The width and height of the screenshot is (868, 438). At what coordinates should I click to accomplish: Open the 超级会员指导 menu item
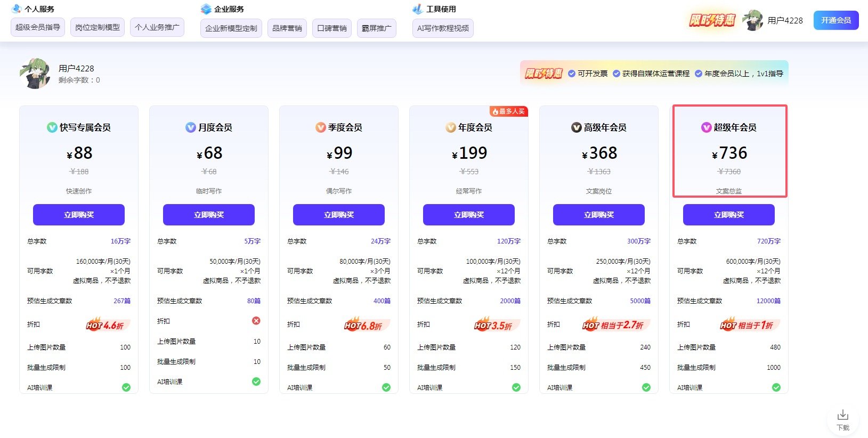38,27
